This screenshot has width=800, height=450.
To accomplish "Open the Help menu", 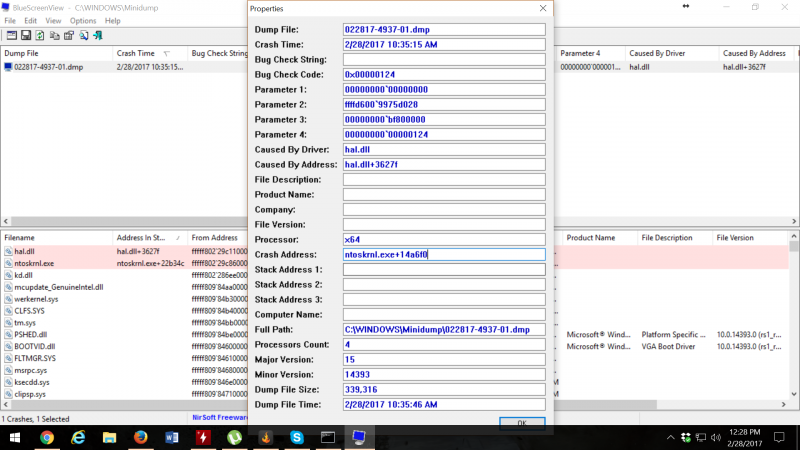I will tap(112, 21).
